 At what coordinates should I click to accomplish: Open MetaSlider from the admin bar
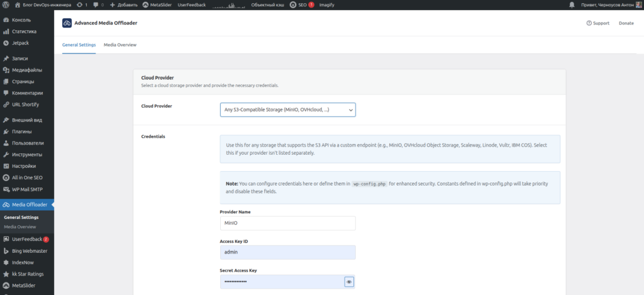(158, 5)
